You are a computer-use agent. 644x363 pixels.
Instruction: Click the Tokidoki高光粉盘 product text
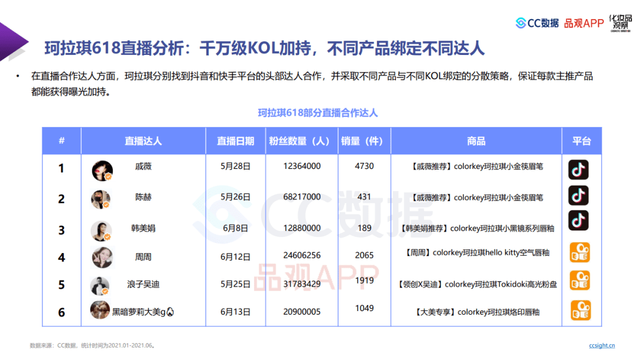coord(476,284)
